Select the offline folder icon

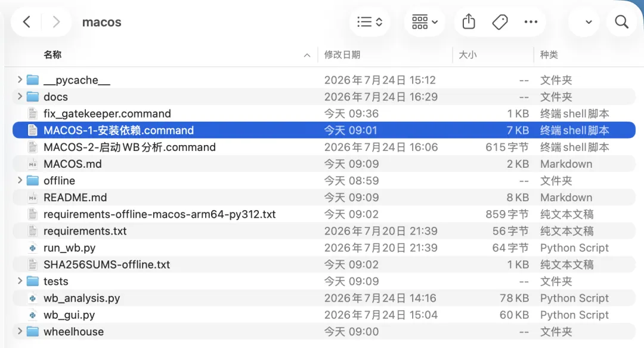(32, 181)
